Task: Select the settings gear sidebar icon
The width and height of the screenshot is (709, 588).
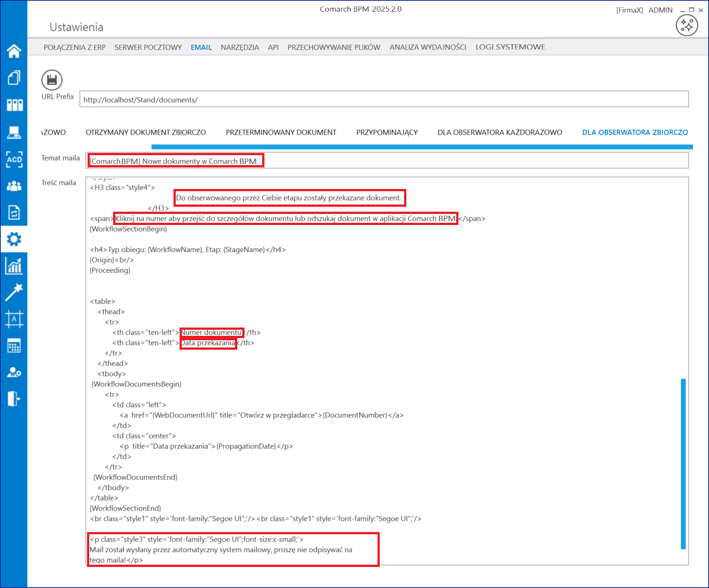Action: (x=14, y=239)
